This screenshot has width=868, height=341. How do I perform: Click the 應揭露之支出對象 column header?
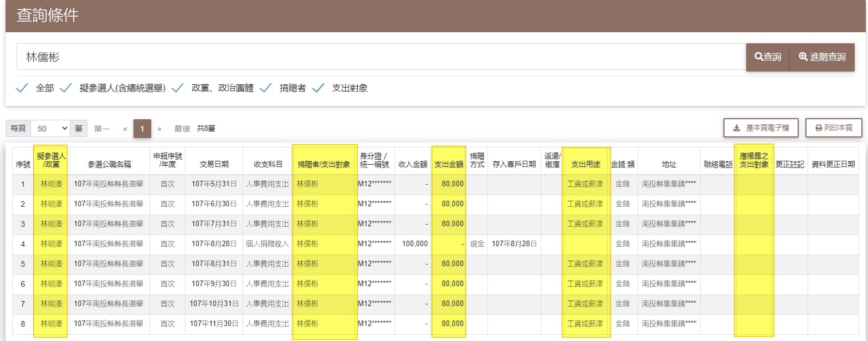754,161
